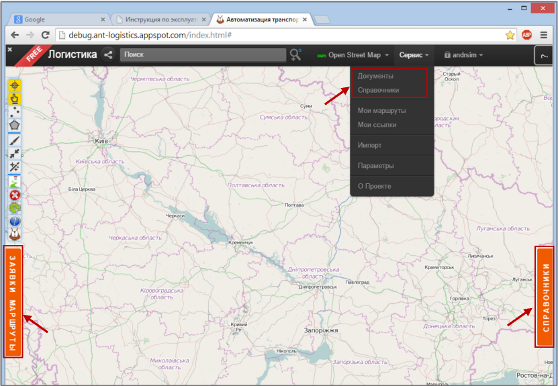This screenshot has height=386, width=558.
Task: Click into the Поиск search field
Action: click(203, 55)
